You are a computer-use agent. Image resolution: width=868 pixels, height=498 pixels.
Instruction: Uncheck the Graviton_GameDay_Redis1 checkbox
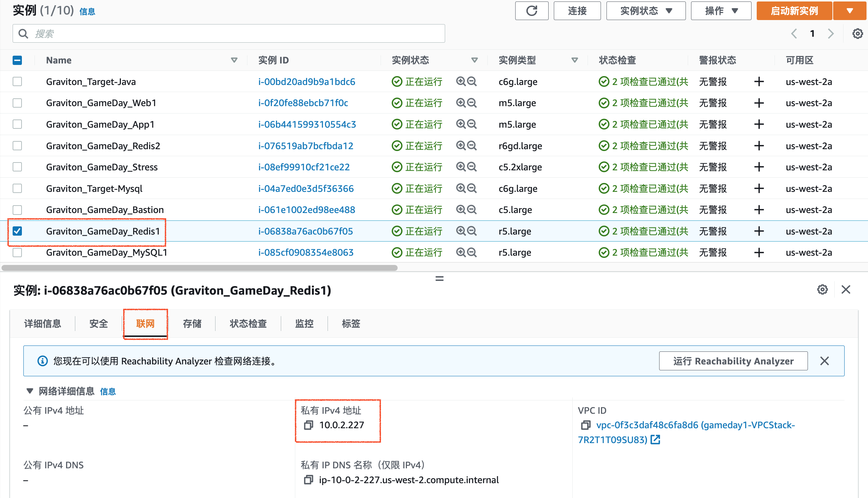[17, 231]
